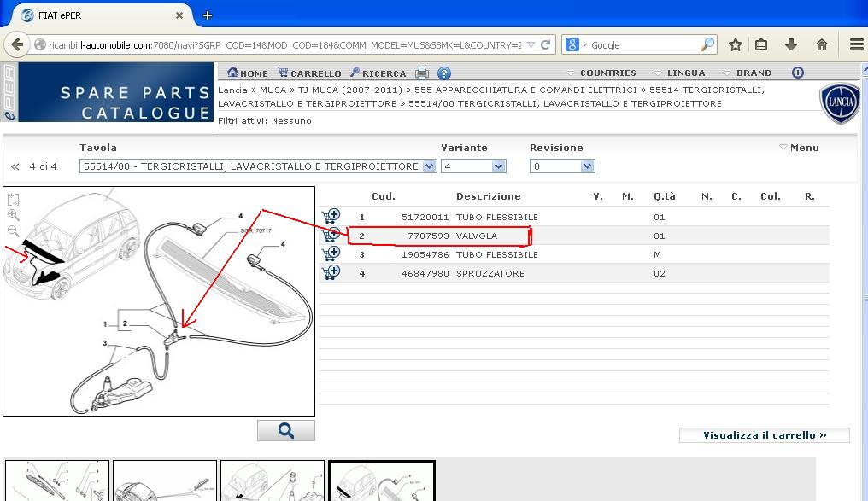Go to previous table using double arrow
This screenshot has height=501, width=868.
click(x=15, y=166)
